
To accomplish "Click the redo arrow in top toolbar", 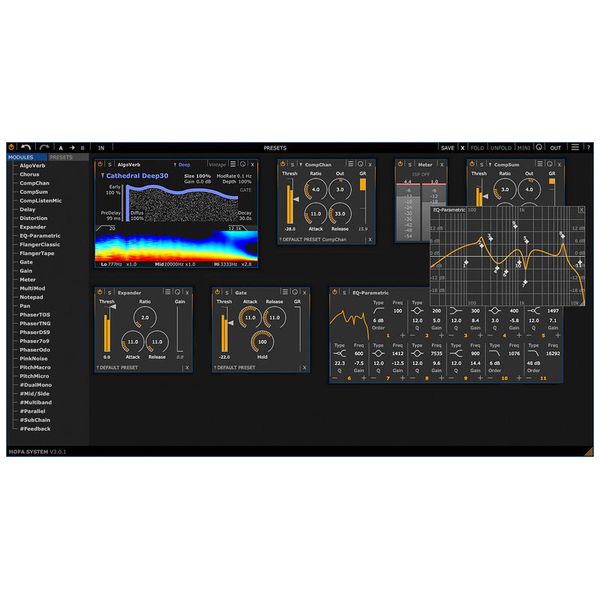I will pyautogui.click(x=44, y=147).
